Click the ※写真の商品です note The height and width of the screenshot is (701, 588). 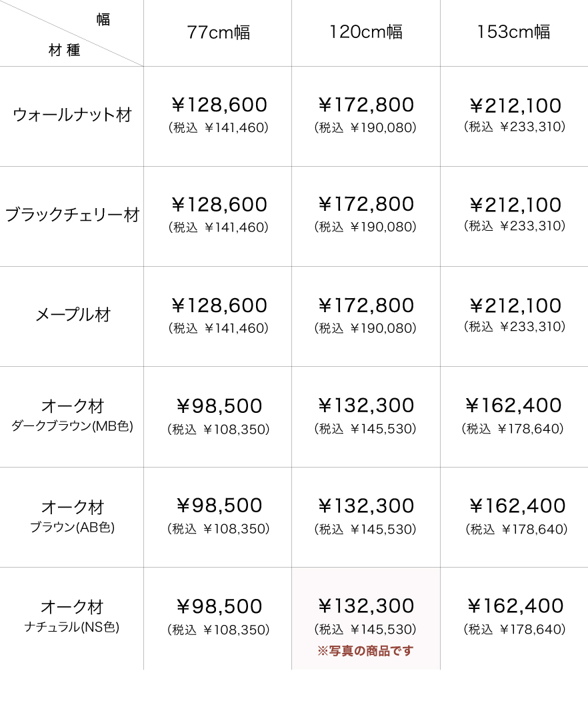click(365, 651)
